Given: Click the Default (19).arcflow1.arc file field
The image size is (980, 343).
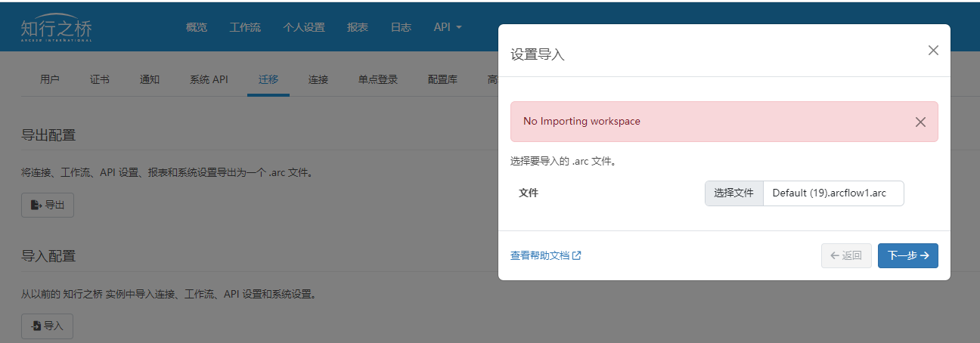Looking at the screenshot, I should pos(834,193).
